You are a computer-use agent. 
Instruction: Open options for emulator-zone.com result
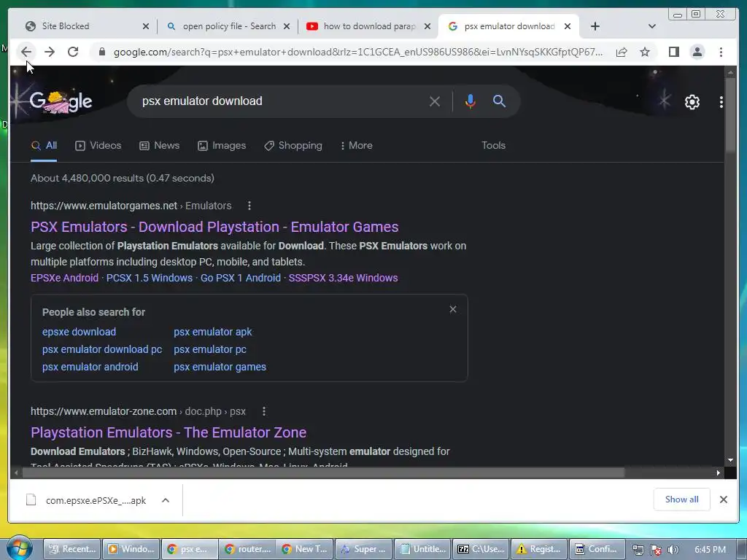(264, 411)
